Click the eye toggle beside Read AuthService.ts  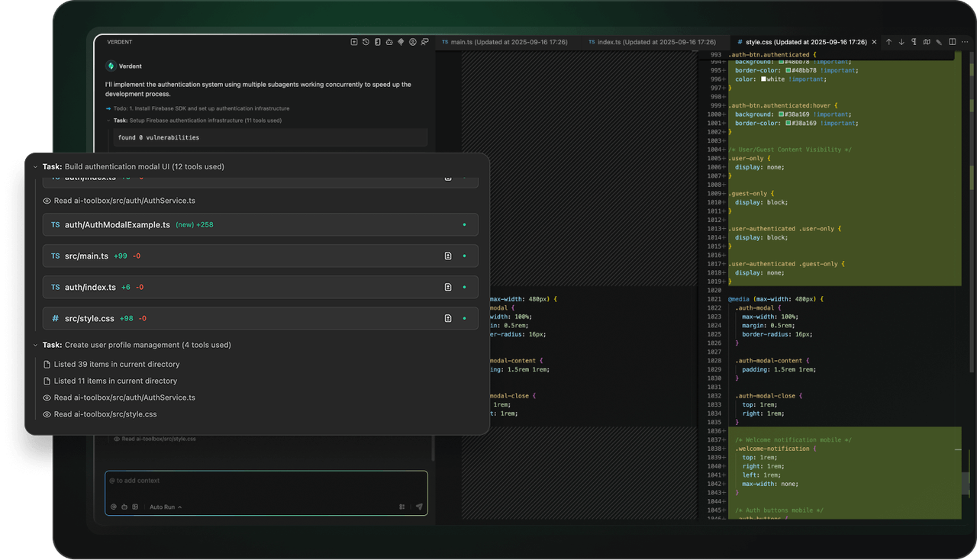click(x=47, y=201)
